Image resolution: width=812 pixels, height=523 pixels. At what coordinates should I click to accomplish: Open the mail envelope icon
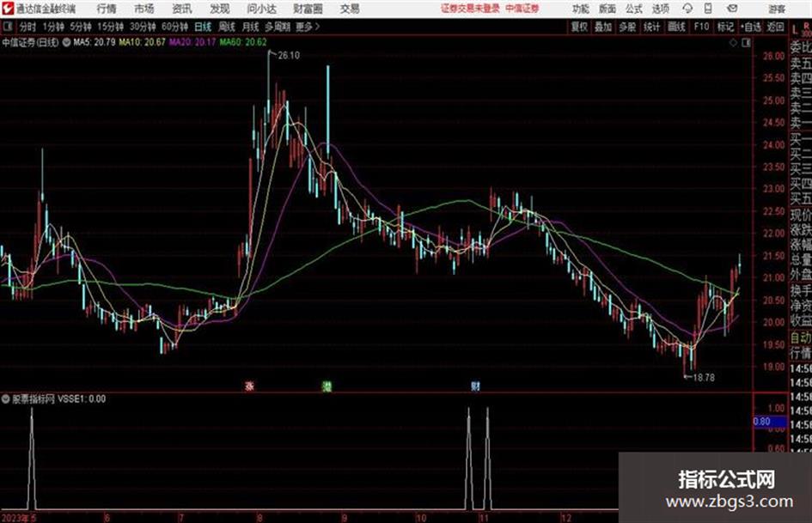732,9
